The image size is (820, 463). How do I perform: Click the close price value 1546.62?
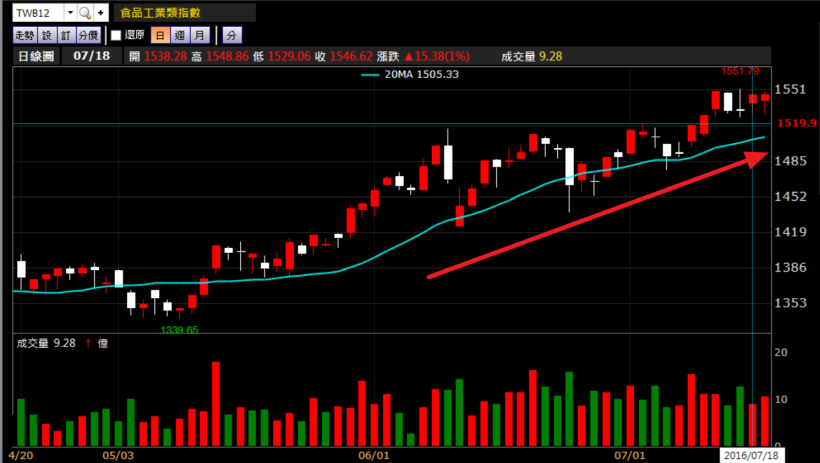351,56
